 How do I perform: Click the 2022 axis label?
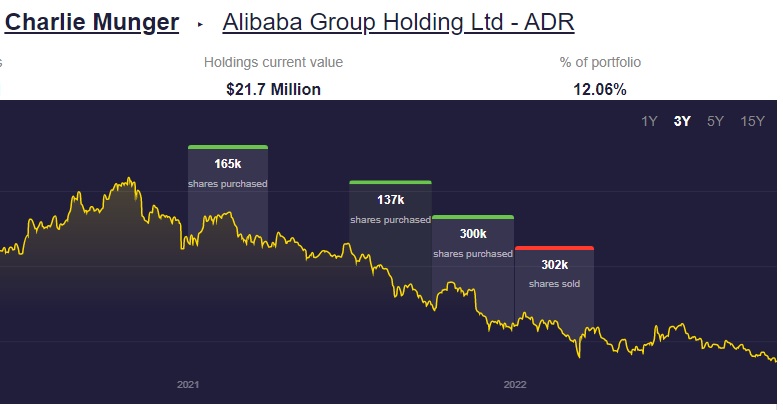pos(514,384)
